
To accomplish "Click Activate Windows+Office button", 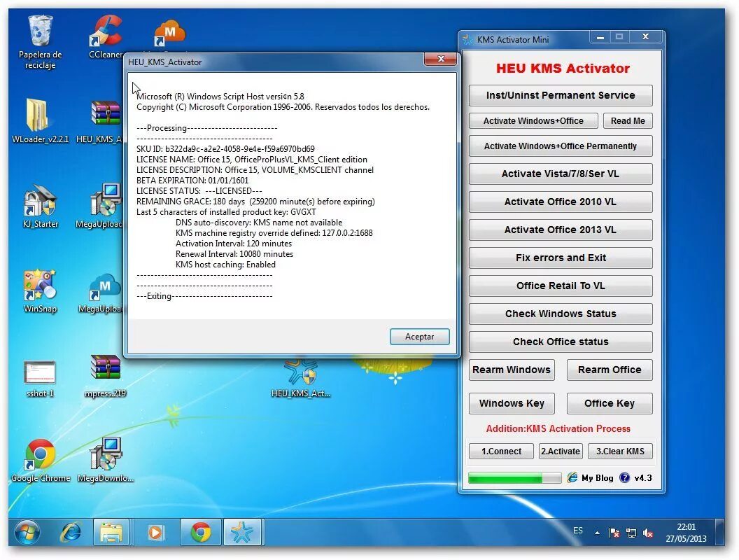I will click(x=533, y=120).
